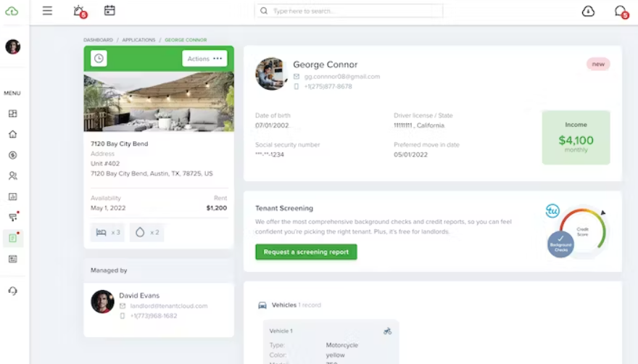Click the credit score gauge
The width and height of the screenshot is (638, 364).
[x=584, y=231]
